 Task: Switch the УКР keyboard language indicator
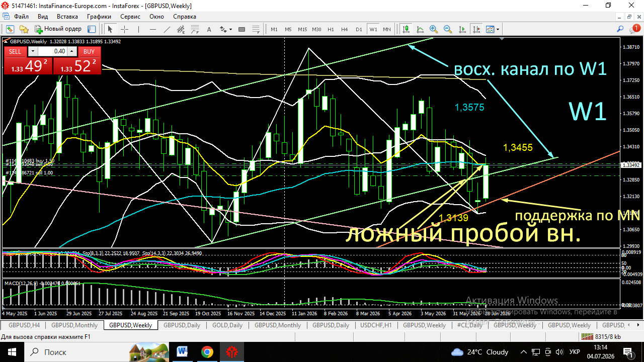(x=575, y=352)
